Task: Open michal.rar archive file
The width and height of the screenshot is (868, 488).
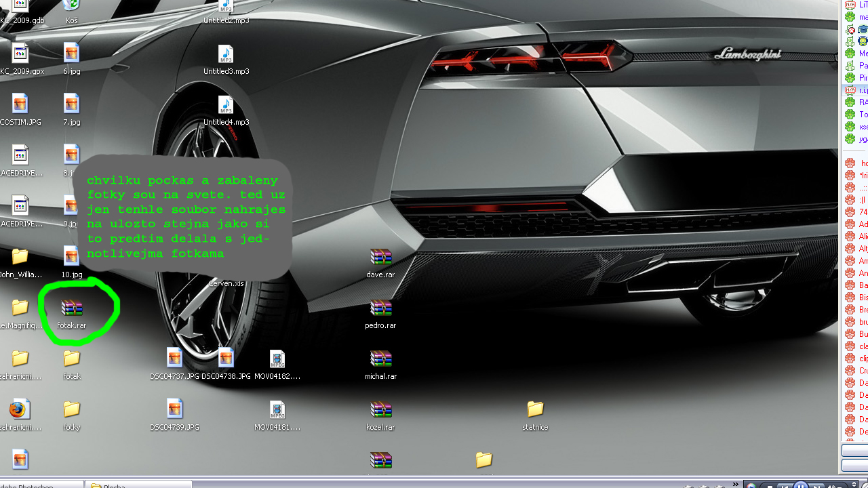Action: (380, 359)
